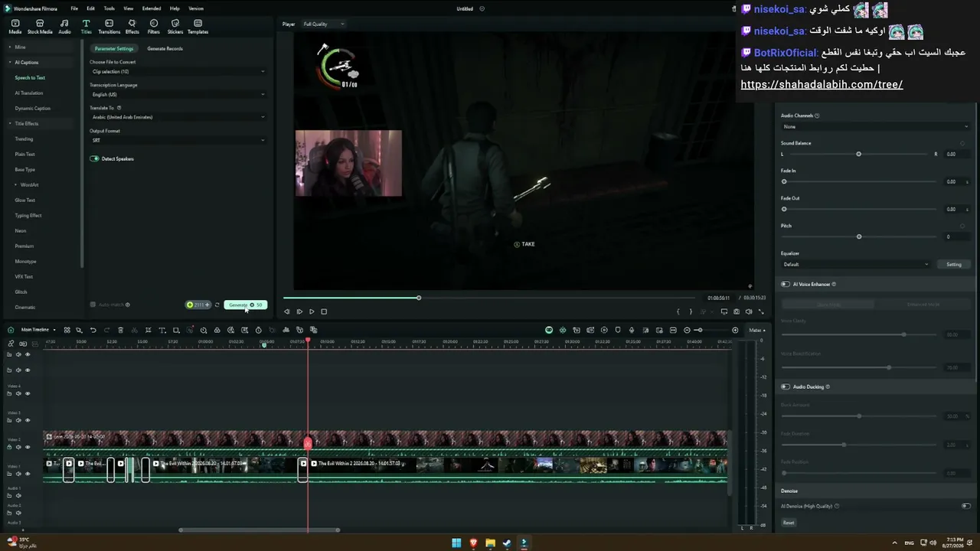The width and height of the screenshot is (980, 551).
Task: Click the AI credits balance button
Action: (x=198, y=305)
